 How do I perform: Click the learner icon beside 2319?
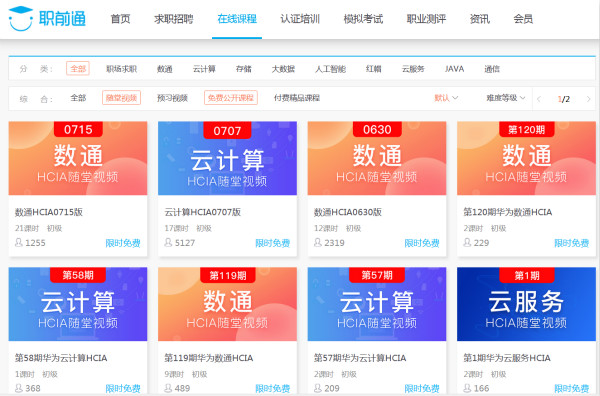coord(318,242)
